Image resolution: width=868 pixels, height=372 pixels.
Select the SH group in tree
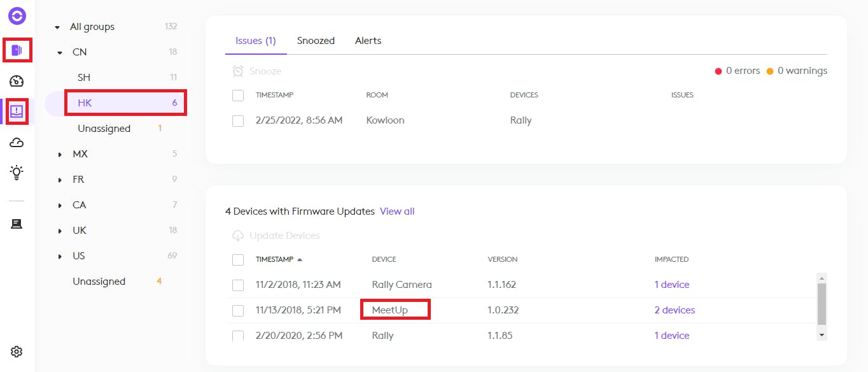coord(84,78)
